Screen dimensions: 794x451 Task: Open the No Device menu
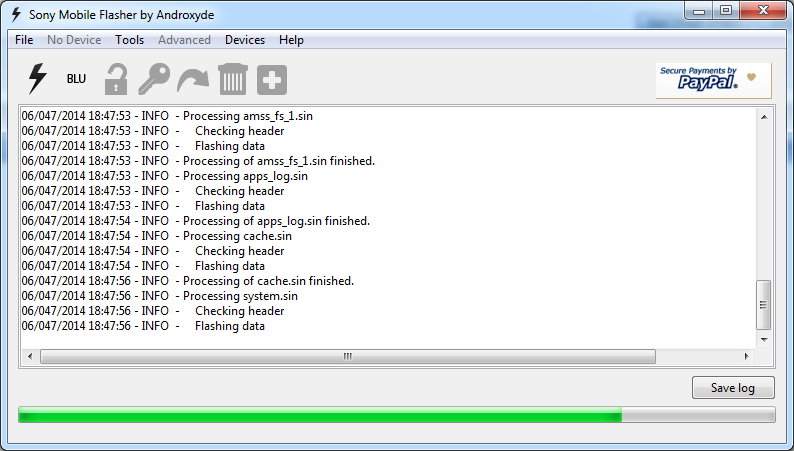click(74, 40)
